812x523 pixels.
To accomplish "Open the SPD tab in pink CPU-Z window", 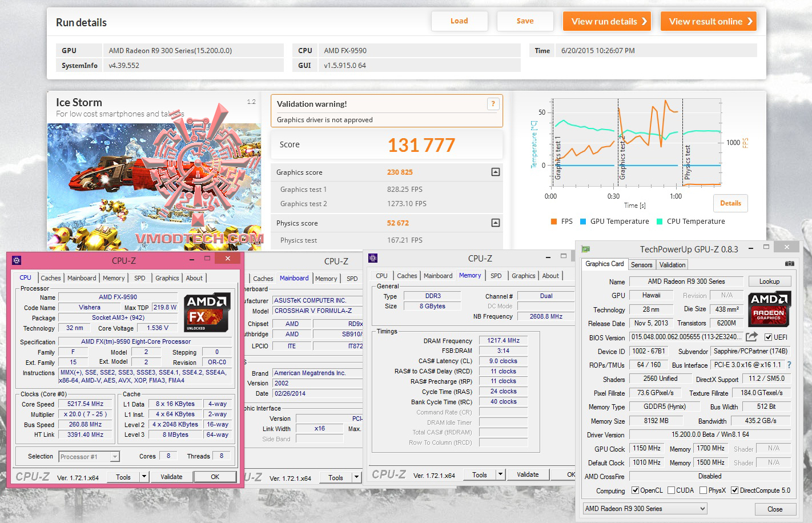I will point(140,278).
